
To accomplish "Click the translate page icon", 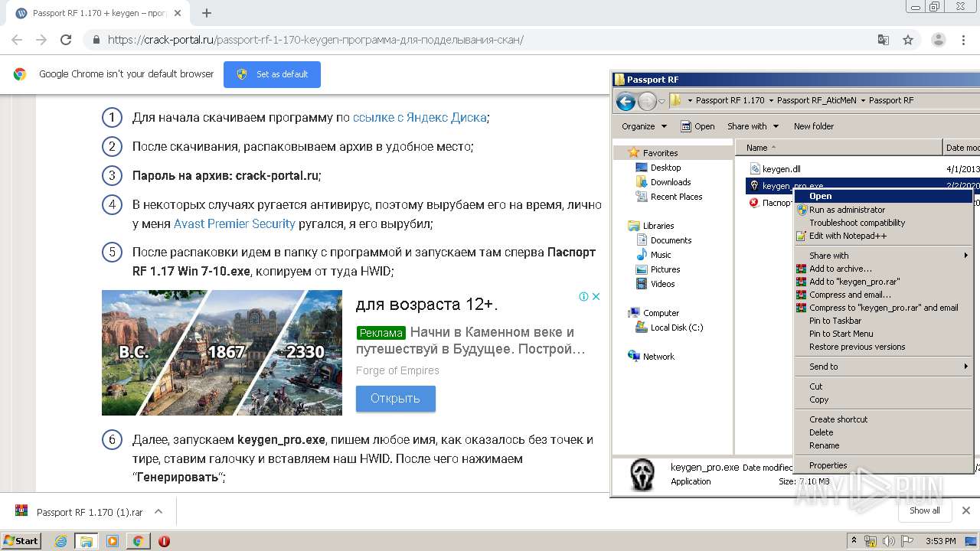I will (x=884, y=40).
